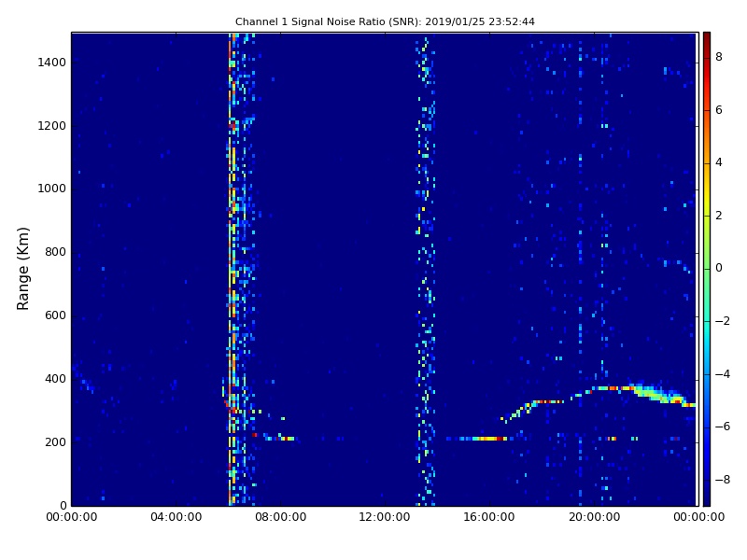Click the 08:00:00 time axis label
Screen dimensions: 747x560
click(x=281, y=517)
